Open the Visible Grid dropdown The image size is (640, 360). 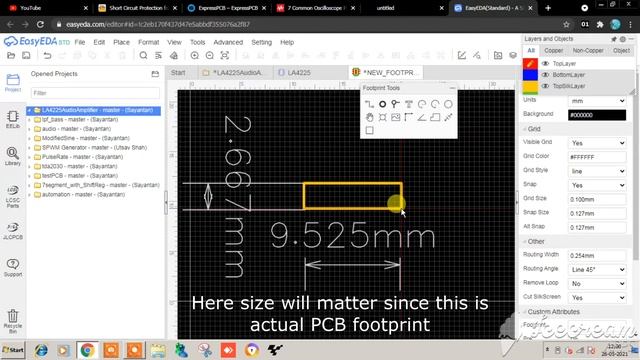click(x=597, y=143)
